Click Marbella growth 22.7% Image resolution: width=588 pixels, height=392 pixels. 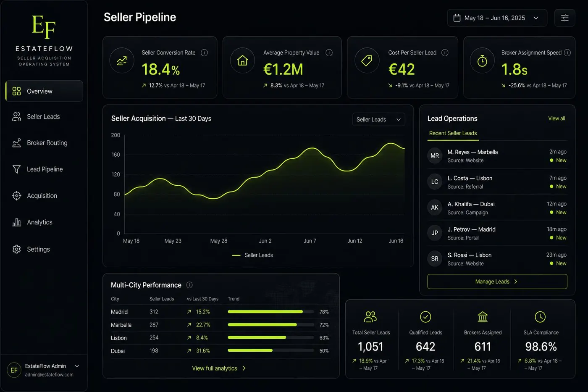(x=203, y=325)
